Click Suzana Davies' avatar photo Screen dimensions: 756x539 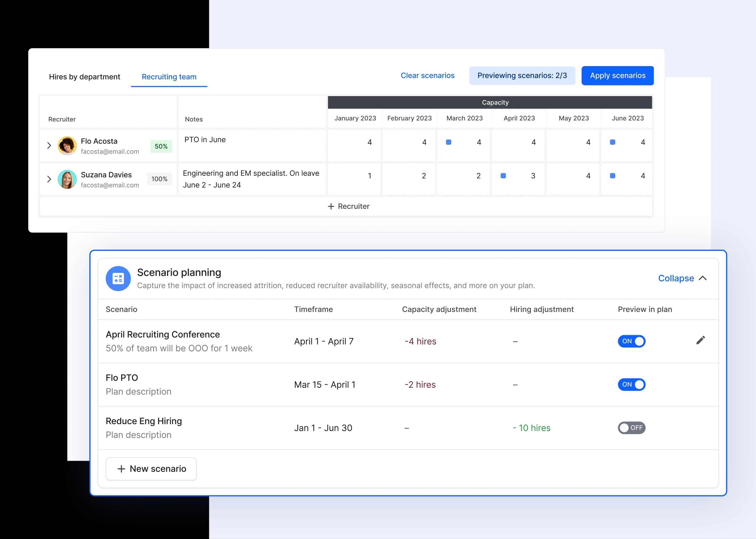coord(67,179)
